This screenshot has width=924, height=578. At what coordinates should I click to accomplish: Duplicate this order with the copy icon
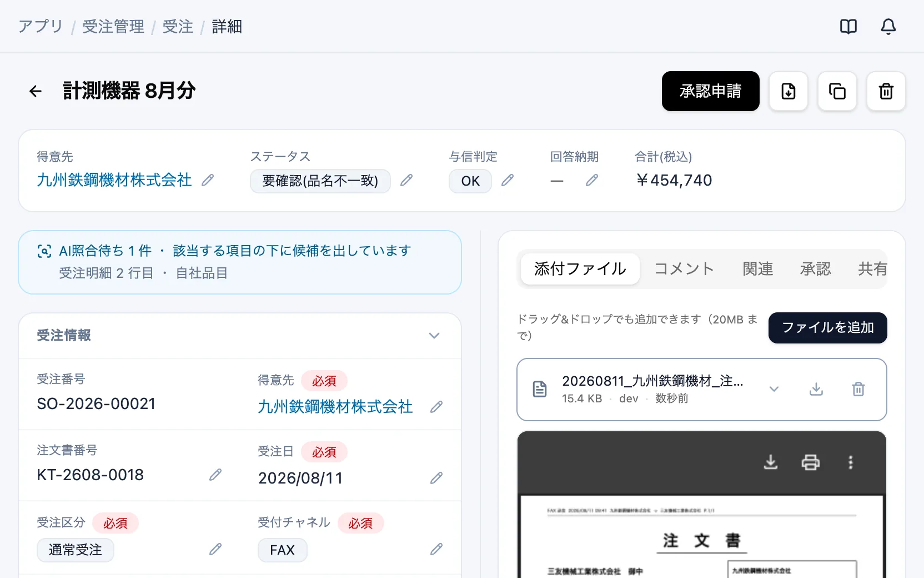coord(837,91)
